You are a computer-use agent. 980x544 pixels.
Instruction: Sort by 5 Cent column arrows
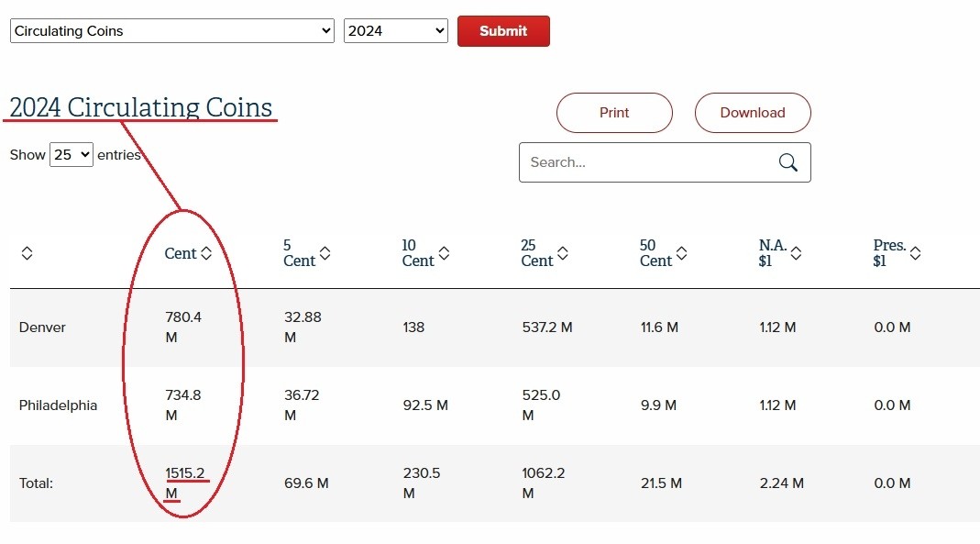pos(325,253)
